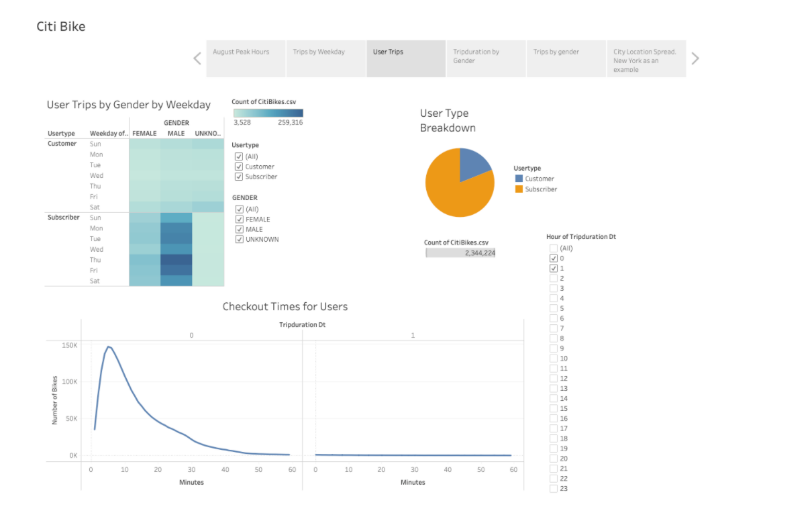Check hour 8 in Tripduration filter
Screen dimensions: 812x515
point(554,338)
